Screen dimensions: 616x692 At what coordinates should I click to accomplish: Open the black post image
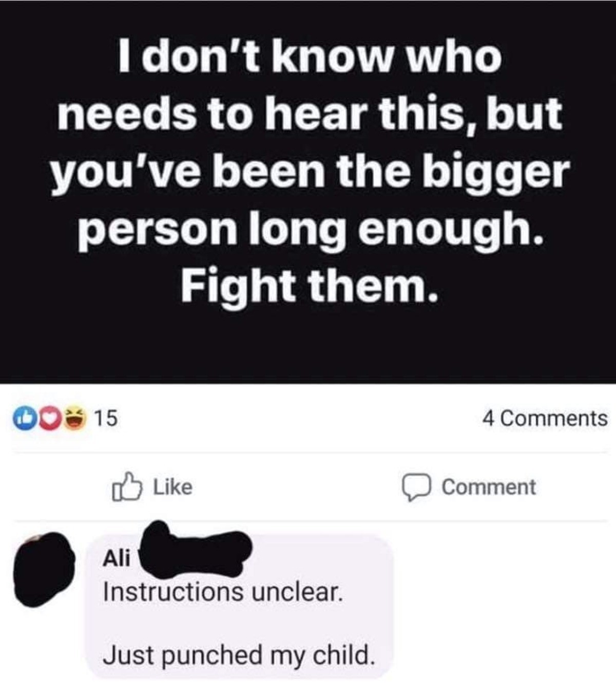pos(308,192)
